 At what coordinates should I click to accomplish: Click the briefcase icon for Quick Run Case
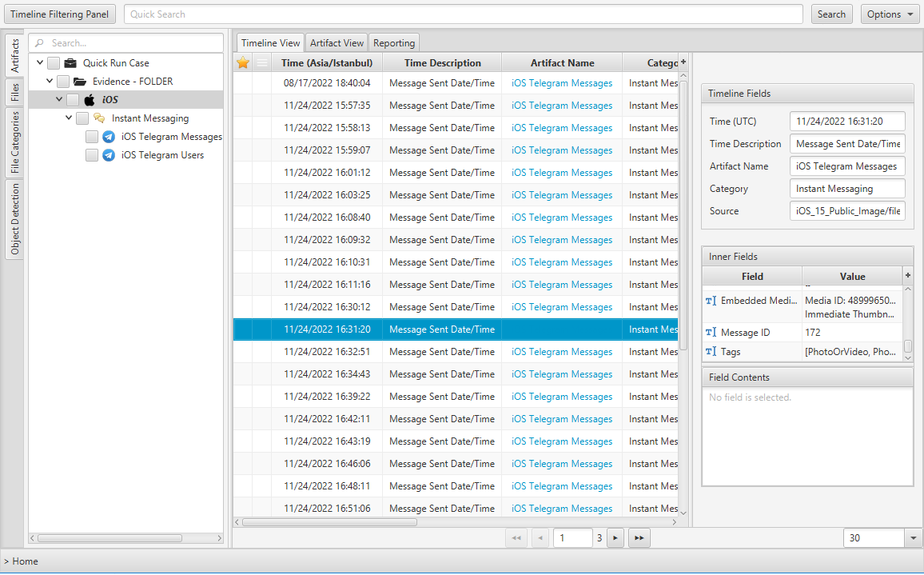pos(70,63)
